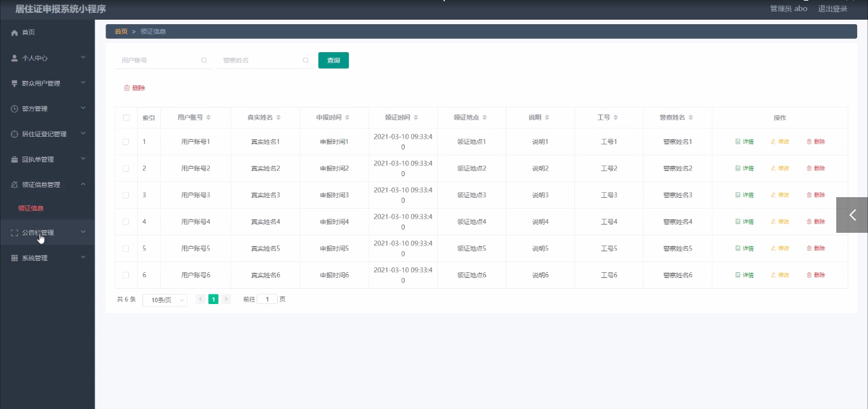Screen dimensions: 868x409
Task: Click the grid icon beside 系统管理
Action: [15, 258]
